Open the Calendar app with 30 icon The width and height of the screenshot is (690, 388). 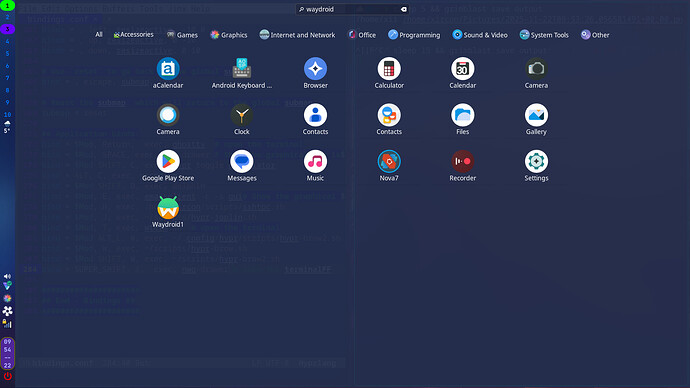click(x=462, y=73)
